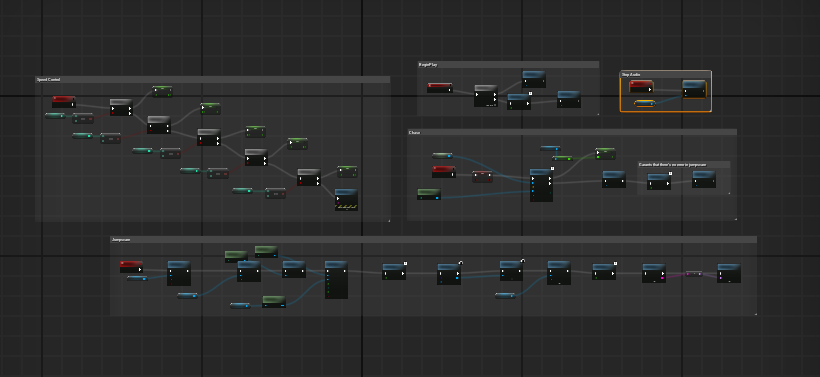The width and height of the screenshot is (820, 377).
Task: Click the pink output pin in Jumpscare
Action: point(663,278)
